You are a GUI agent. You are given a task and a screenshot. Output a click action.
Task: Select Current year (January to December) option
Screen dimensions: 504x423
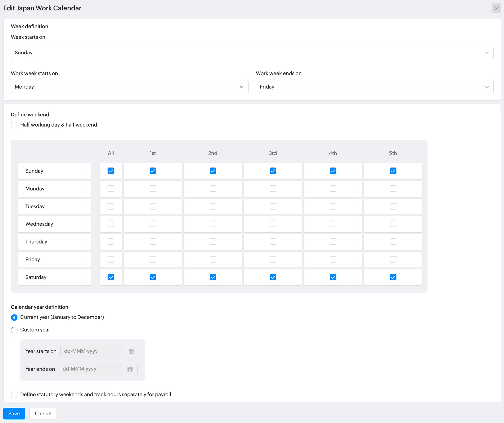tap(14, 318)
